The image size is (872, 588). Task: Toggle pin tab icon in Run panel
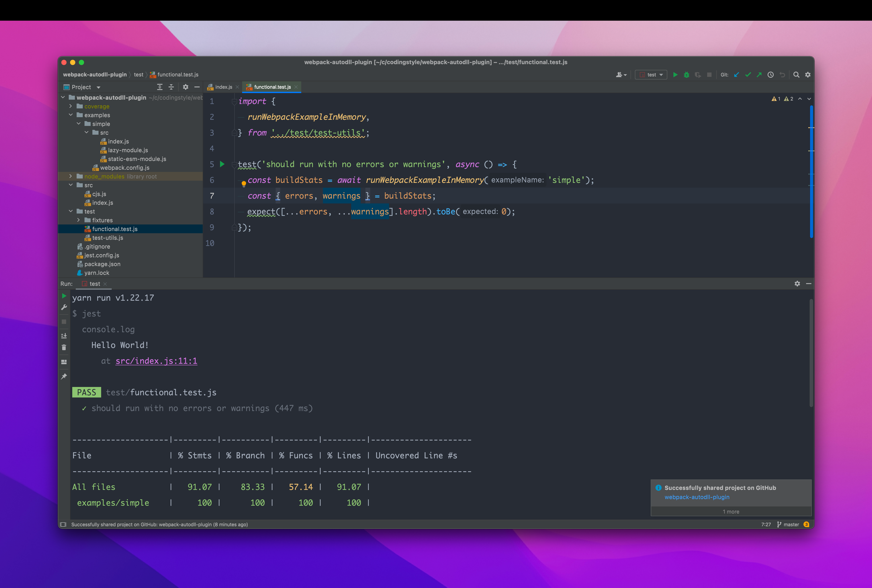pyautogui.click(x=64, y=376)
